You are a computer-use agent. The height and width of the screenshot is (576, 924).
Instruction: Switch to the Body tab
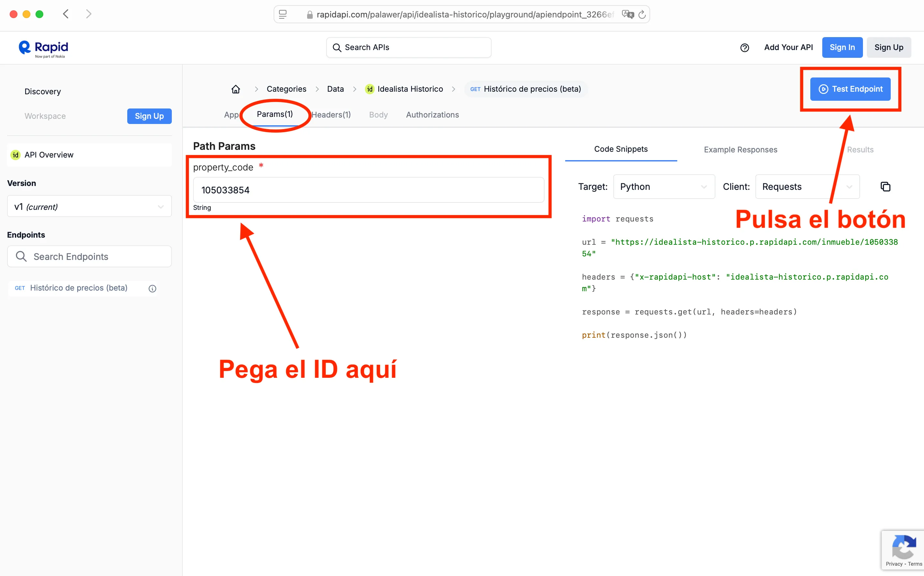pyautogui.click(x=379, y=115)
